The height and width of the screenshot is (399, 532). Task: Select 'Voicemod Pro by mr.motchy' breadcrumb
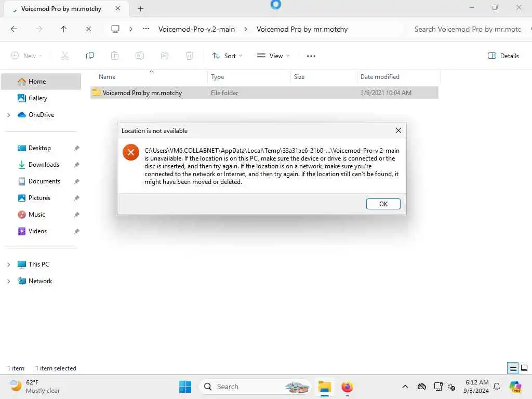click(x=302, y=29)
